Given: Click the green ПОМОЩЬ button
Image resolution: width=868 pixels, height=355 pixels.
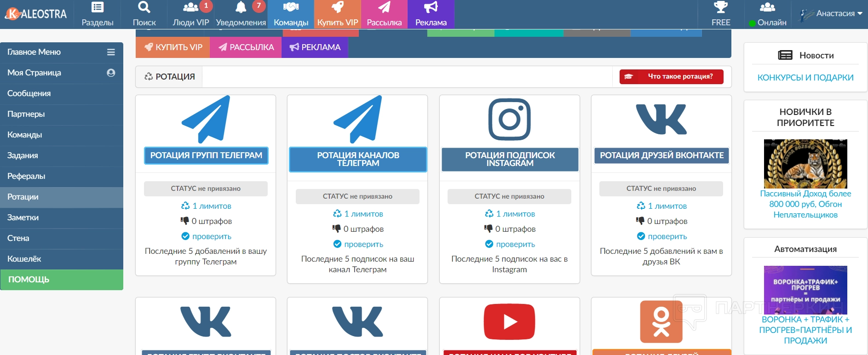Looking at the screenshot, I should [x=62, y=280].
